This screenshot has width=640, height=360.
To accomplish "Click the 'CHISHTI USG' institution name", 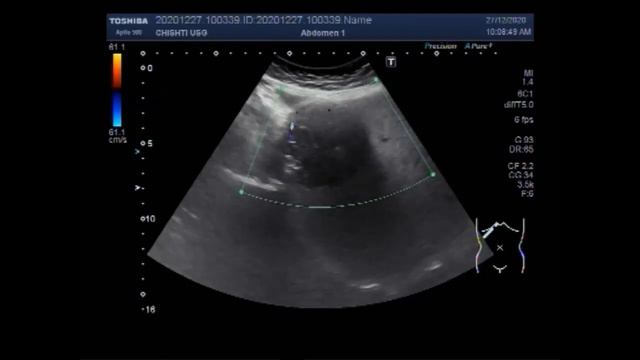I will coord(181,33).
